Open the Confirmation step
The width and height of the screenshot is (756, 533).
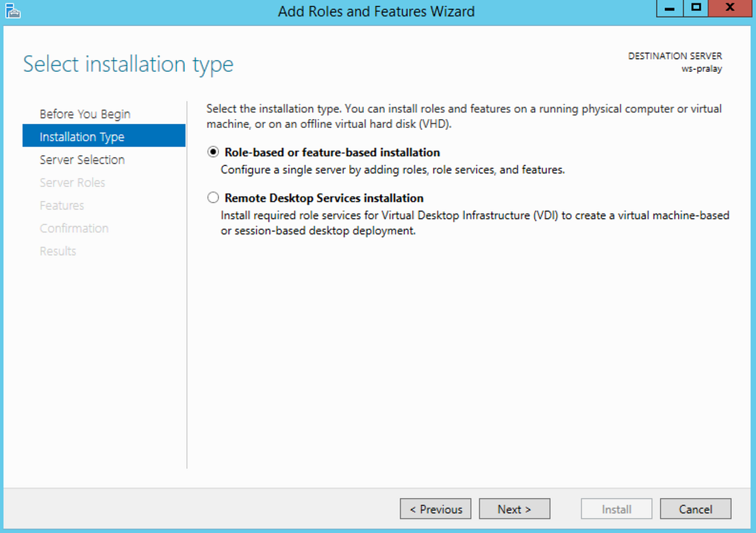[74, 228]
